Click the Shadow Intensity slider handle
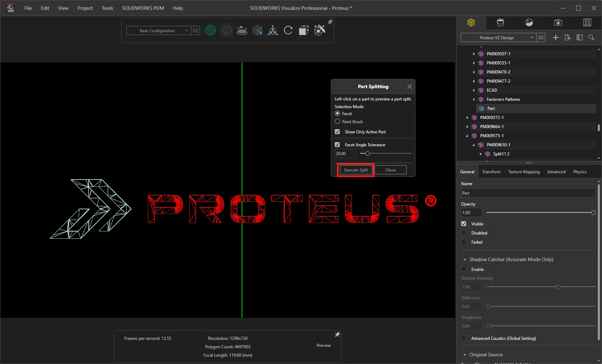 [558, 287]
